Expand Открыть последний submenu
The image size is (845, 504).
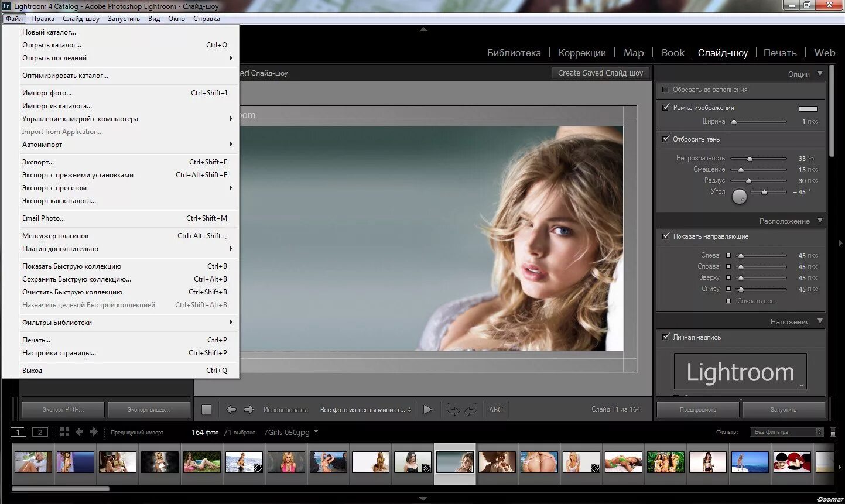click(121, 58)
